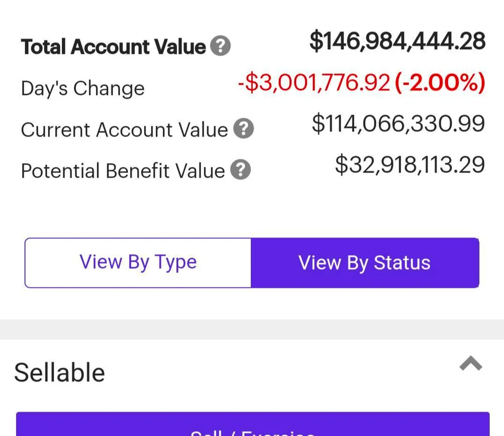Select the View By Status tab
Screen dimensions: 504x436
365,263
